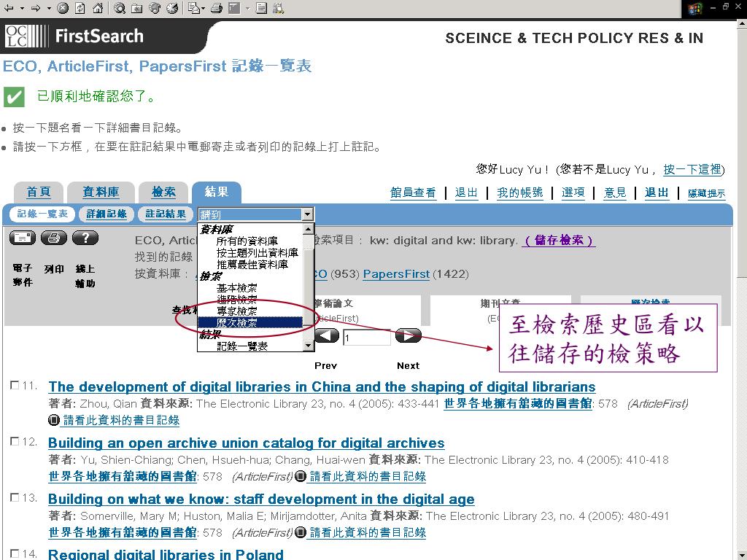Image resolution: width=747 pixels, height=560 pixels.
Task: Select 記錄一覽表 in the dropdown list
Action: pos(242,346)
